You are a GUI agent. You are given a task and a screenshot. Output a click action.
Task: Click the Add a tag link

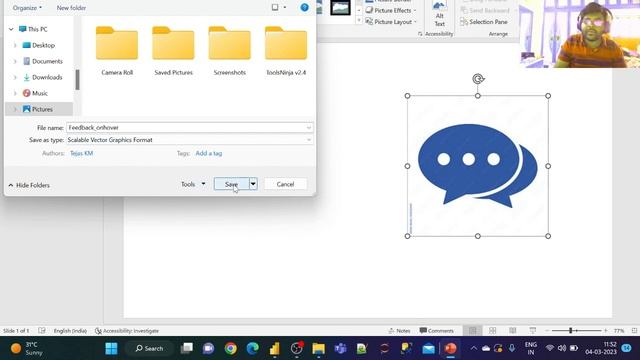[209, 153]
